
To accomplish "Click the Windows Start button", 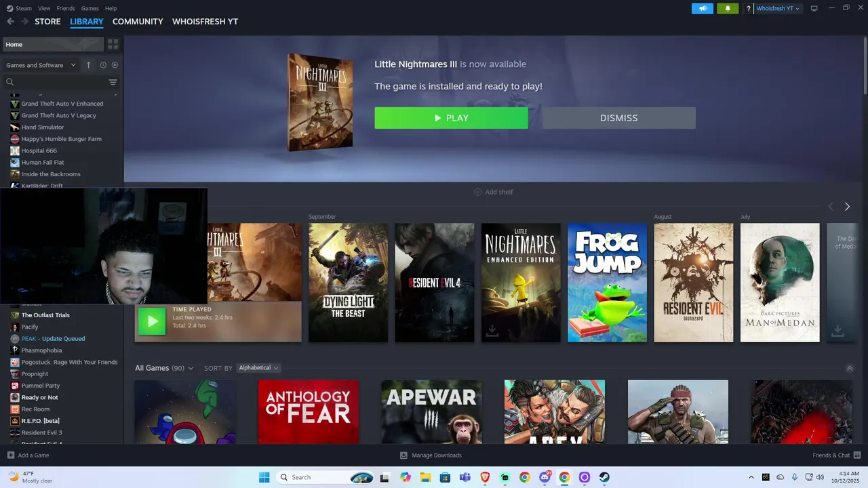I will (x=264, y=477).
